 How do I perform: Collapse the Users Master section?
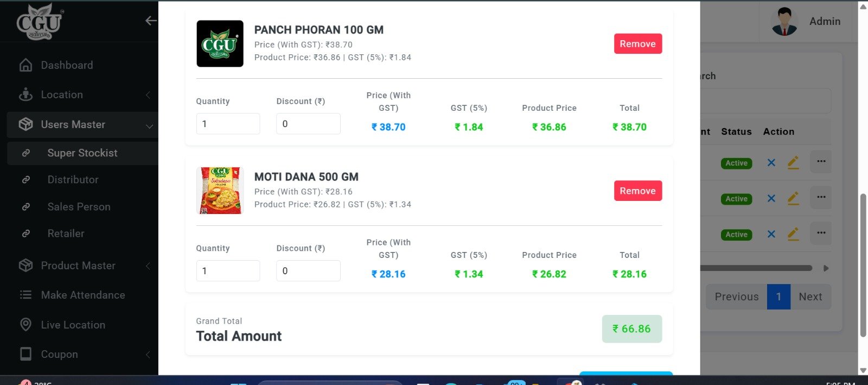tap(149, 126)
